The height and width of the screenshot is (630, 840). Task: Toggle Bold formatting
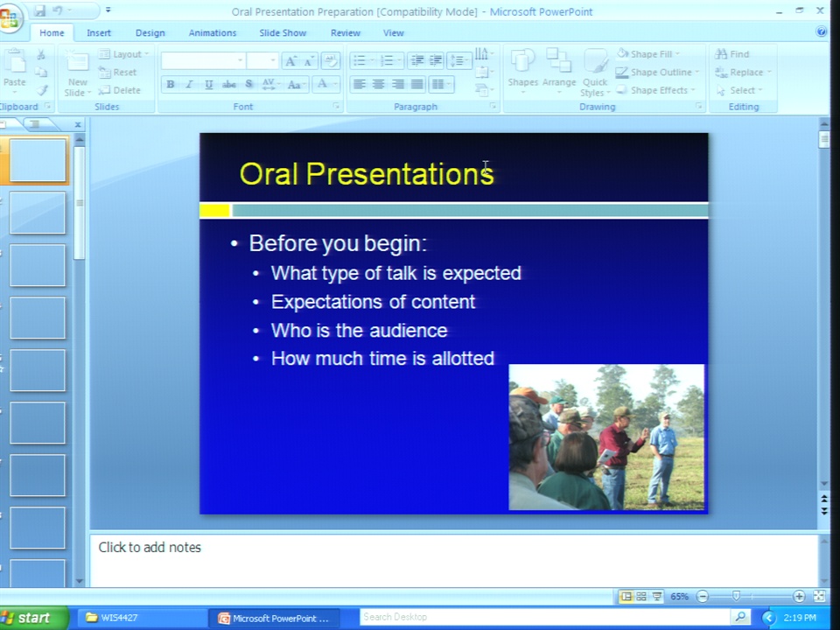(171, 84)
